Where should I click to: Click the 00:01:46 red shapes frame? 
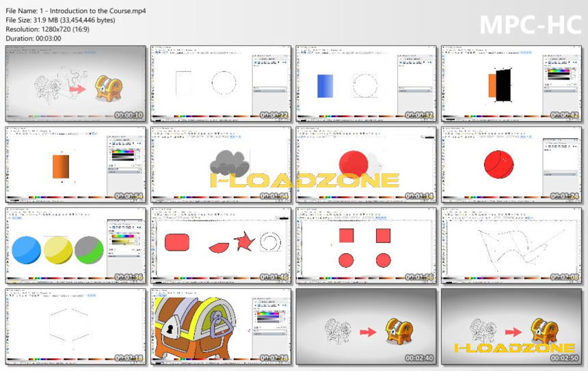point(221,246)
